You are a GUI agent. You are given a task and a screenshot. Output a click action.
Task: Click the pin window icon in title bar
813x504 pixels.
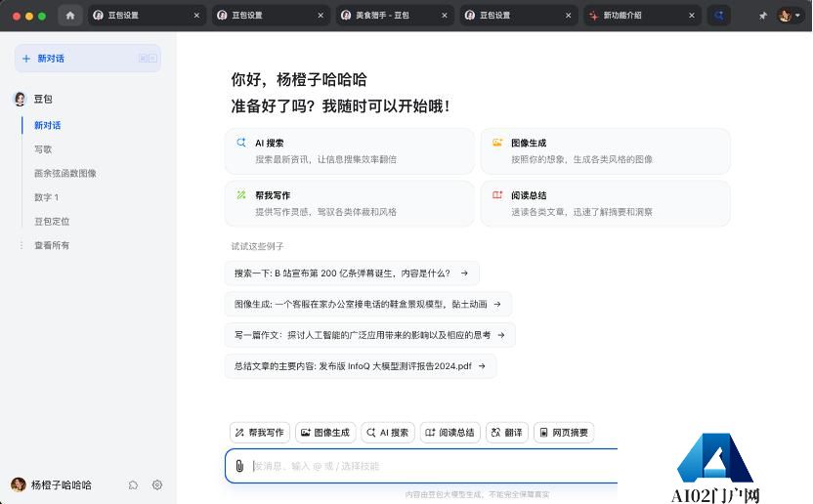pyautogui.click(x=763, y=16)
